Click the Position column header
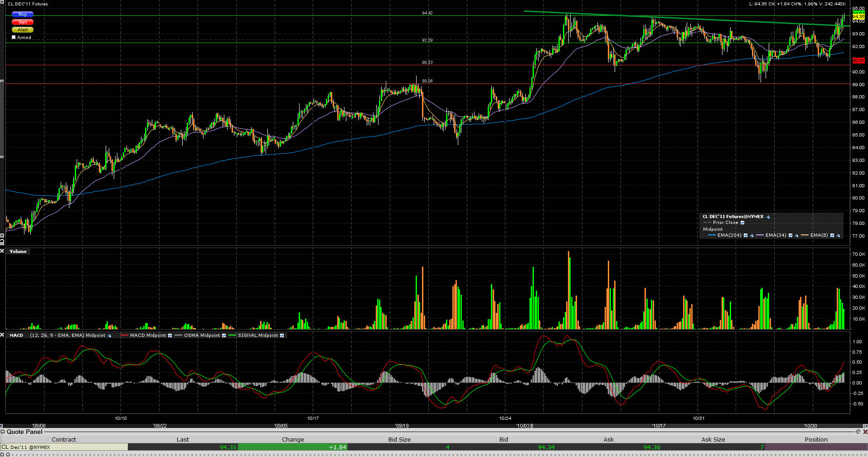The height and width of the screenshot is (457, 868). [x=816, y=439]
